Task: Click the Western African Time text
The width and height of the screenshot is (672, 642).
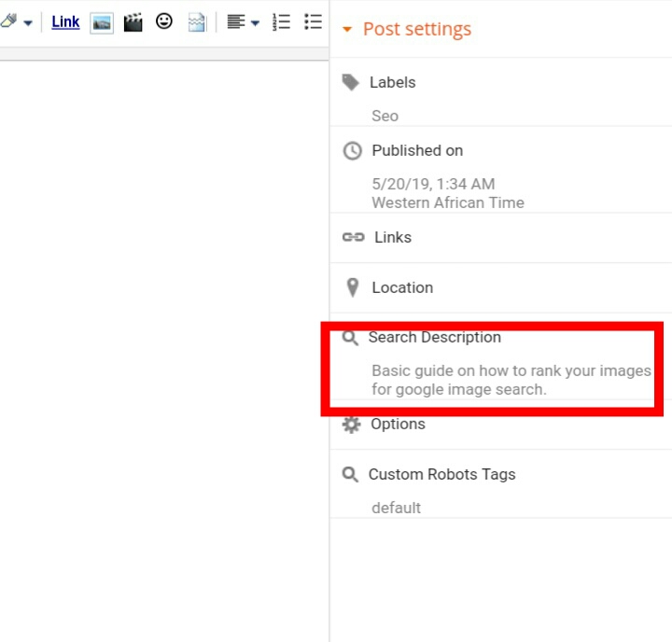Action: (x=448, y=202)
